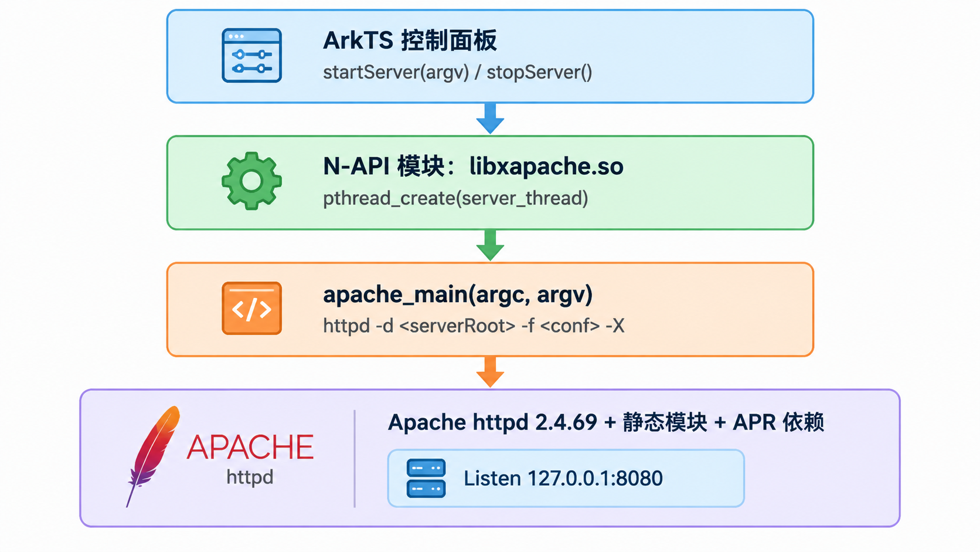Click the 'startServer(argv) / stopServer()' text
The width and height of the screenshot is (980, 552).
point(458,72)
